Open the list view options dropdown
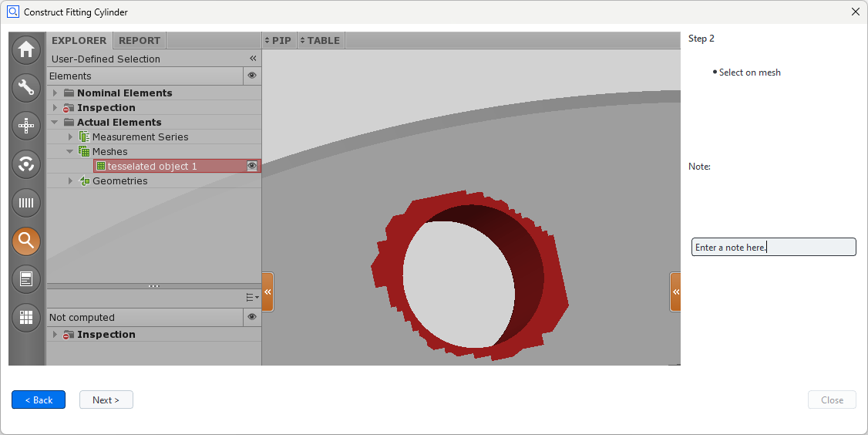Image resolution: width=868 pixels, height=435 pixels. coord(252,297)
